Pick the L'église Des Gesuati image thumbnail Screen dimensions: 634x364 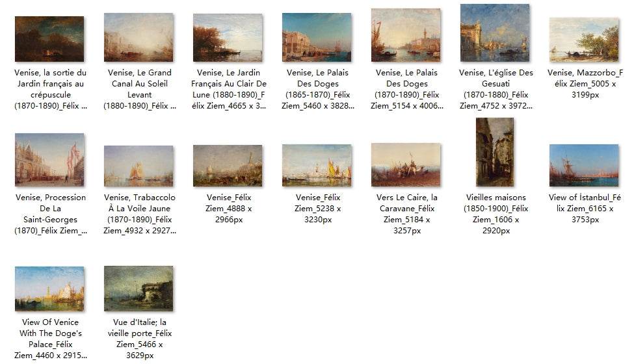[x=495, y=33]
